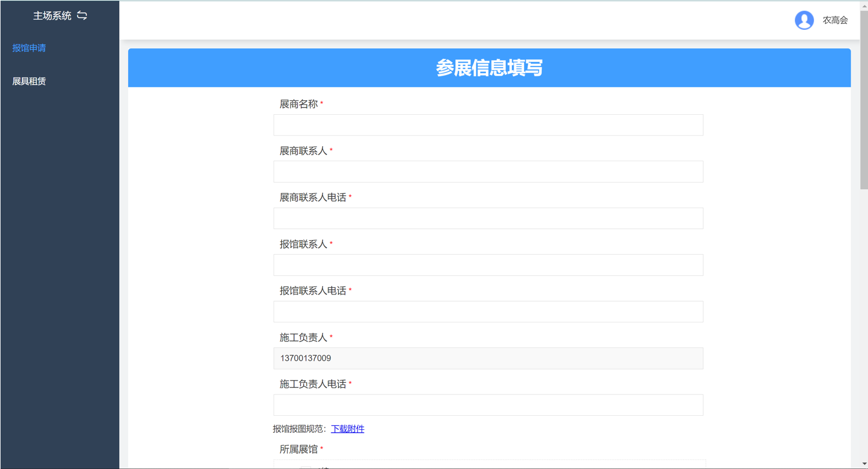Focus the 报馆联系人 input field
This screenshot has height=469, width=868.
pos(488,265)
